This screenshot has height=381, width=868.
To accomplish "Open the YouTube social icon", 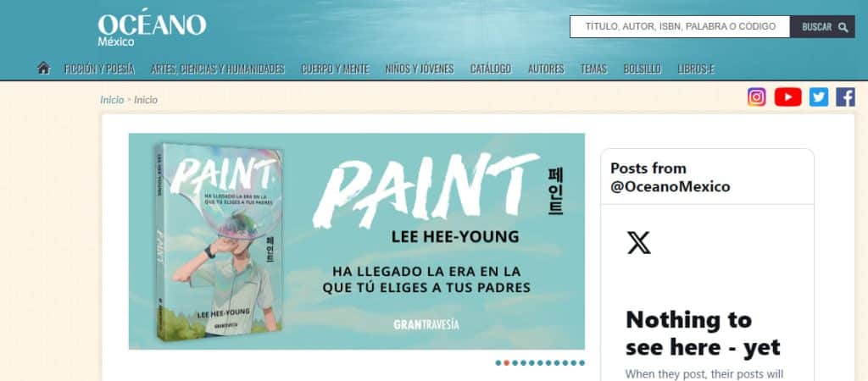I will [787, 97].
